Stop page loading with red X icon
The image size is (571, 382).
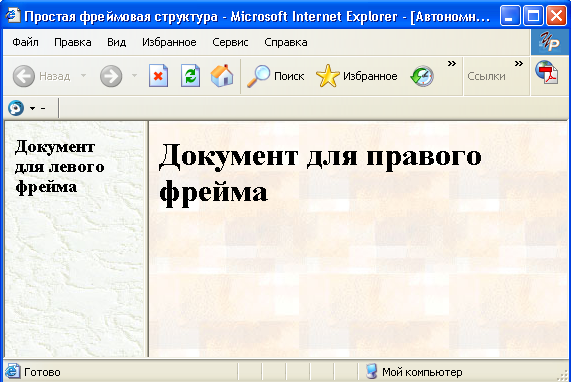[158, 76]
